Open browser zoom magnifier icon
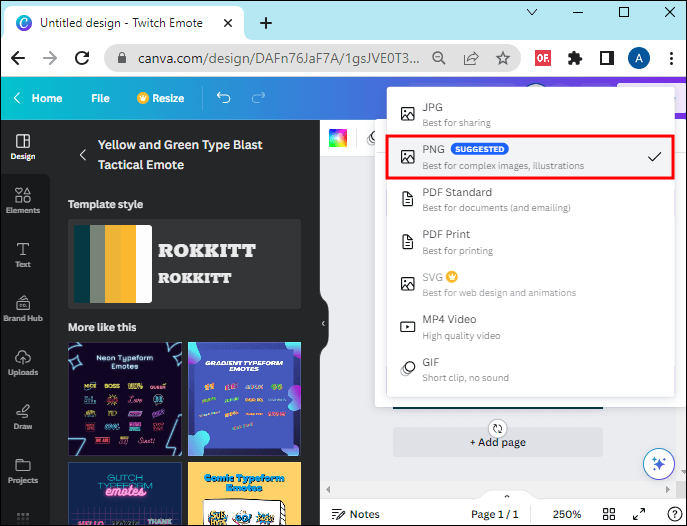687x526 pixels. 439,58
